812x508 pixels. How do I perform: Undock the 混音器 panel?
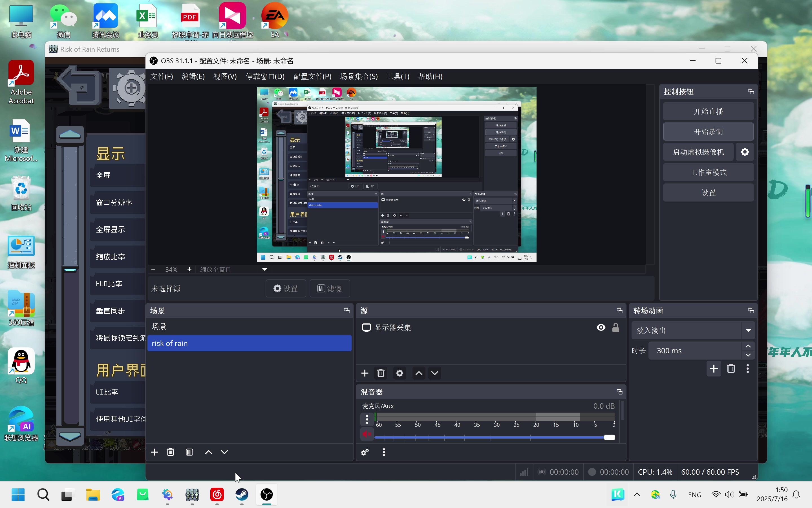pyautogui.click(x=619, y=392)
